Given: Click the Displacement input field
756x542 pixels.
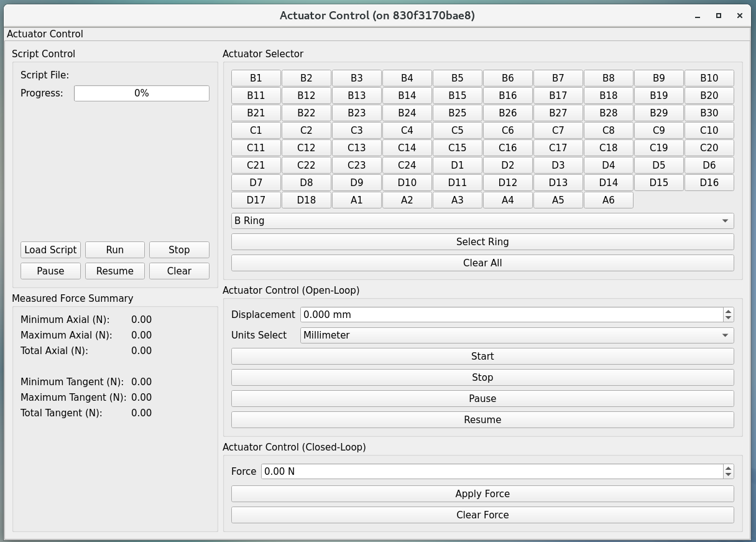Looking at the screenshot, I should click(x=510, y=315).
